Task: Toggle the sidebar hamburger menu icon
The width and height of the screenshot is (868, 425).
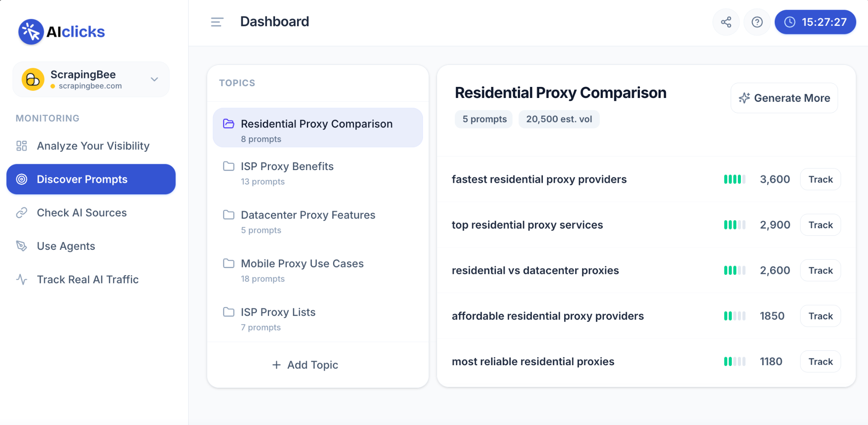Action: (x=217, y=22)
